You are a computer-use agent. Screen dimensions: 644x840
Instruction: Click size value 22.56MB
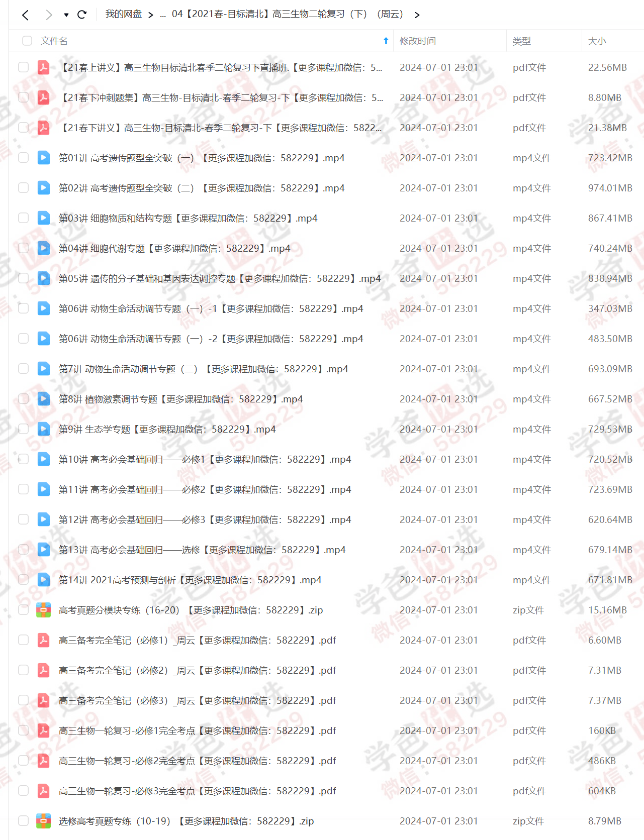tap(607, 67)
